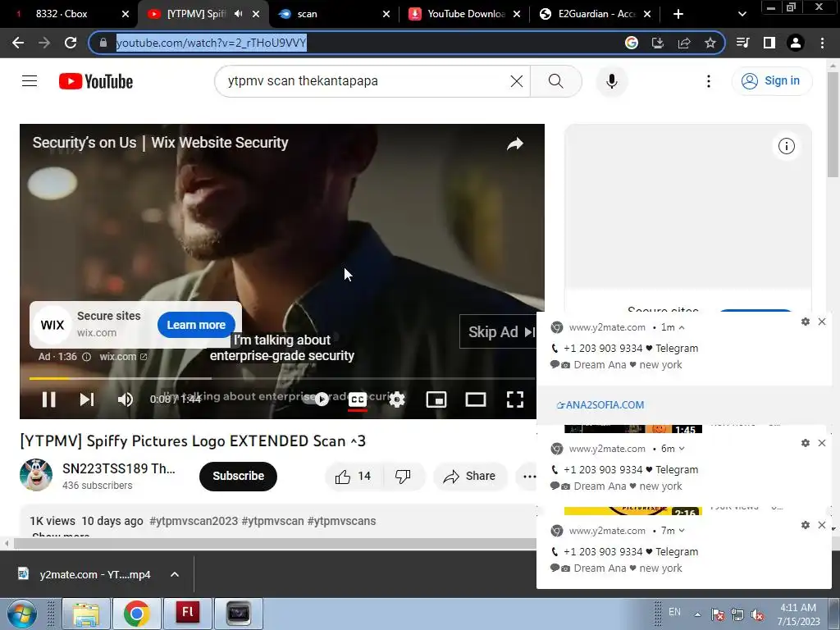Open SN223TSS189 channel avatar
The height and width of the screenshot is (630, 840).
point(36,475)
